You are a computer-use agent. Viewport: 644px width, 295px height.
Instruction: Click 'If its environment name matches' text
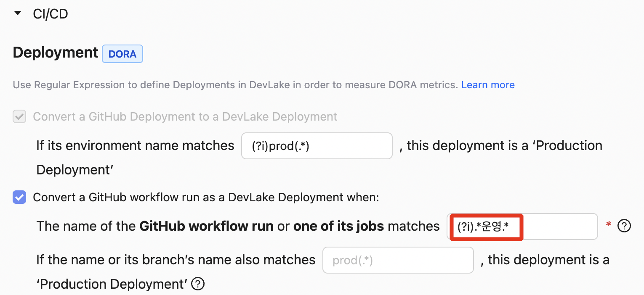(x=135, y=145)
